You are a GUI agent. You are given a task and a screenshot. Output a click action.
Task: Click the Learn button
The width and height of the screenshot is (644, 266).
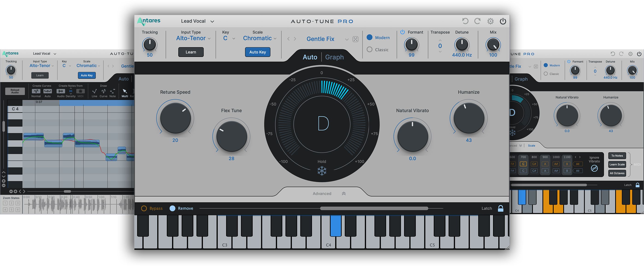[x=191, y=52]
